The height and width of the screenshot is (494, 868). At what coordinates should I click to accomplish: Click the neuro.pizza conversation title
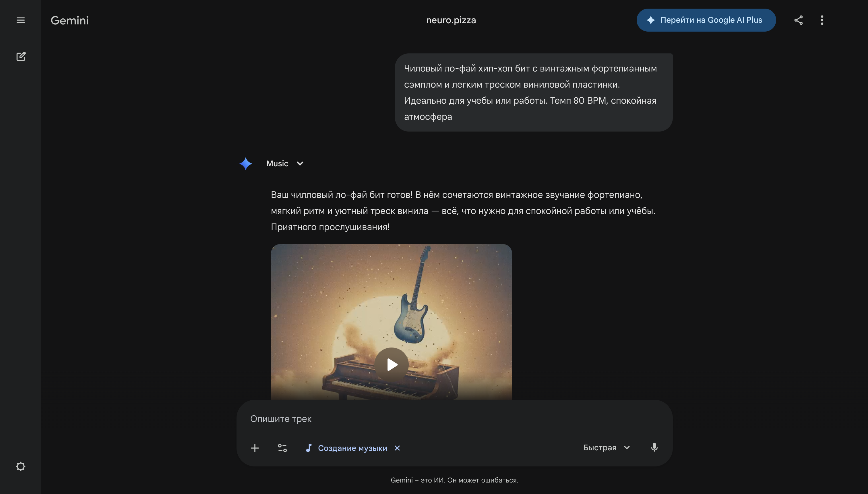451,20
